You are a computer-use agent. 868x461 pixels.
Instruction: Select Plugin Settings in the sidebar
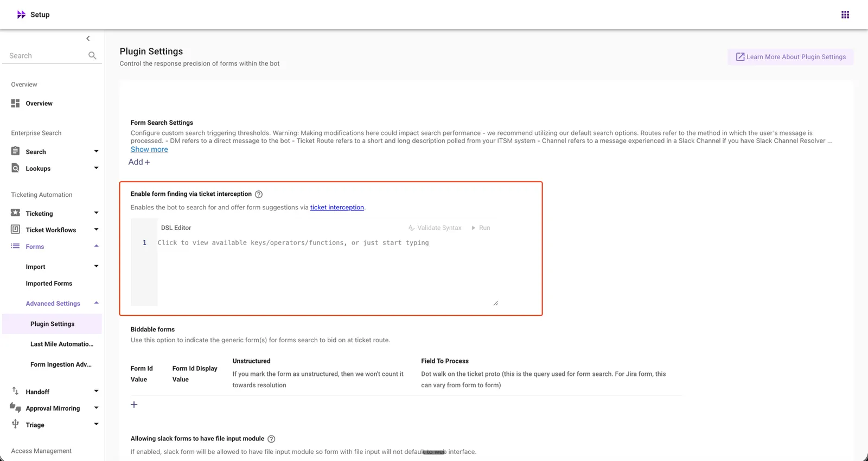point(52,324)
